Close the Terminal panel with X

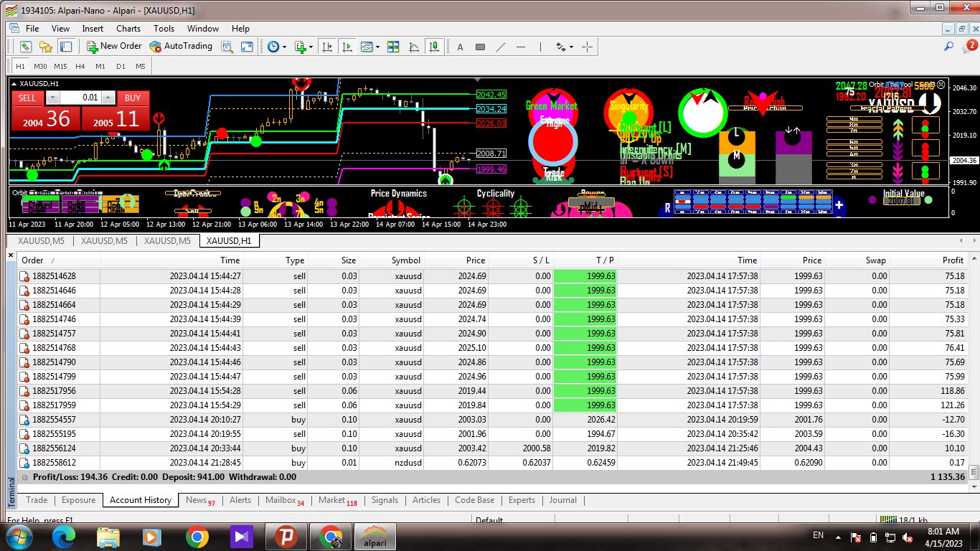coord(11,255)
